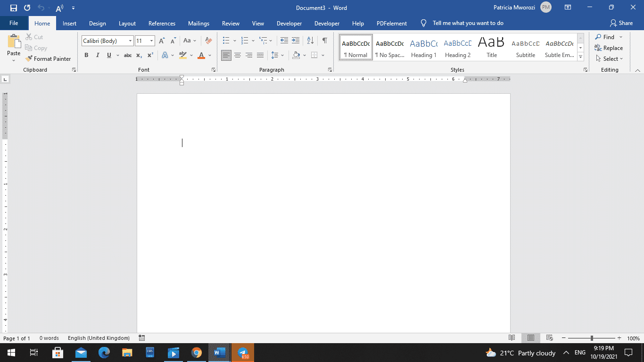This screenshot has height=362, width=644.
Task: Click the Word icon on the taskbar
Action: pos(219,353)
